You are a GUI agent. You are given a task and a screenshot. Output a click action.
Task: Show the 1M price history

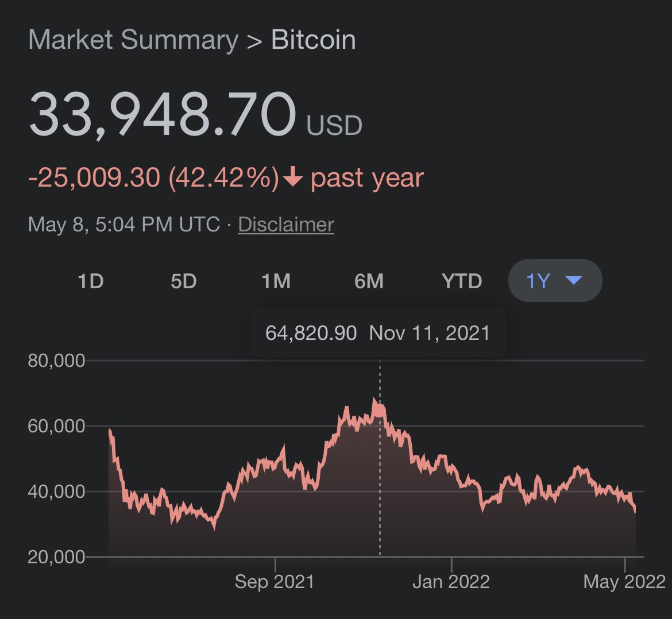click(276, 281)
